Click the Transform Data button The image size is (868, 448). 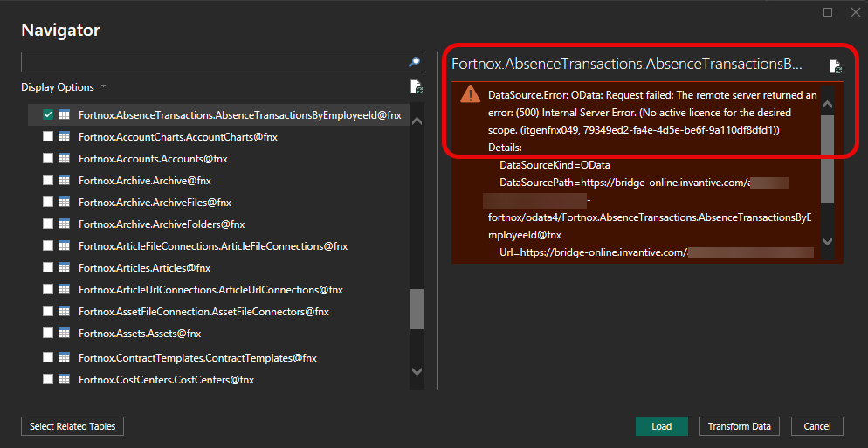click(739, 426)
